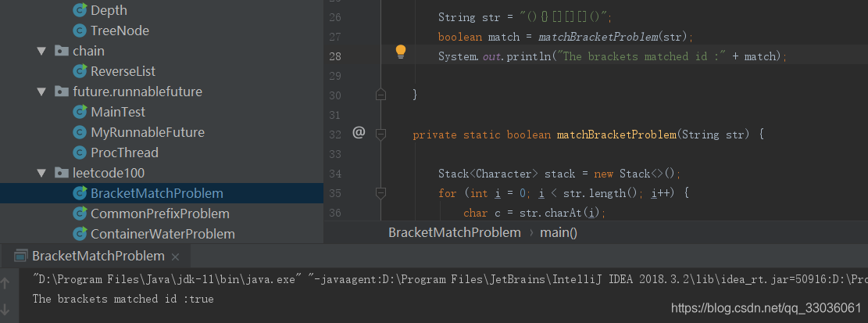
Task: Click the ContainerWaterProblem class icon
Action: (80, 235)
